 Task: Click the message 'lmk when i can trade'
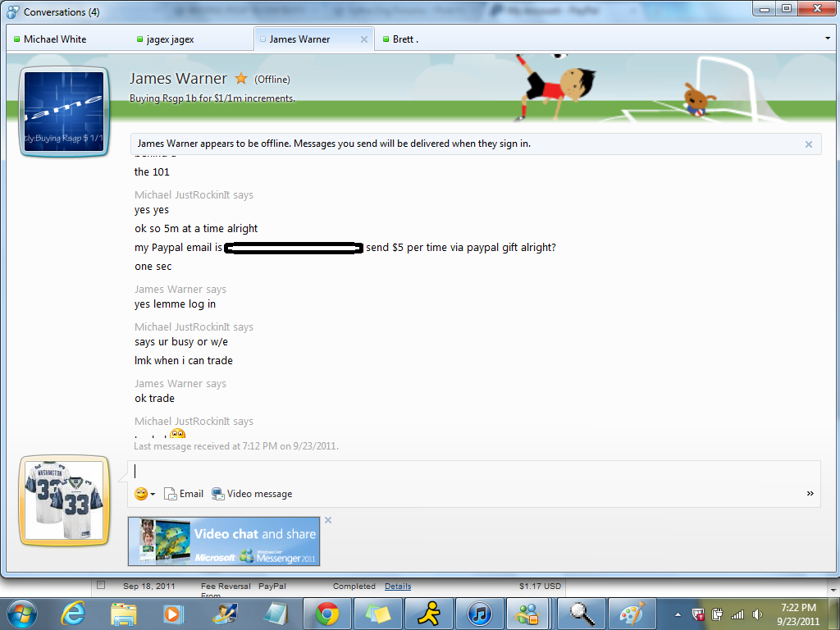click(x=184, y=361)
